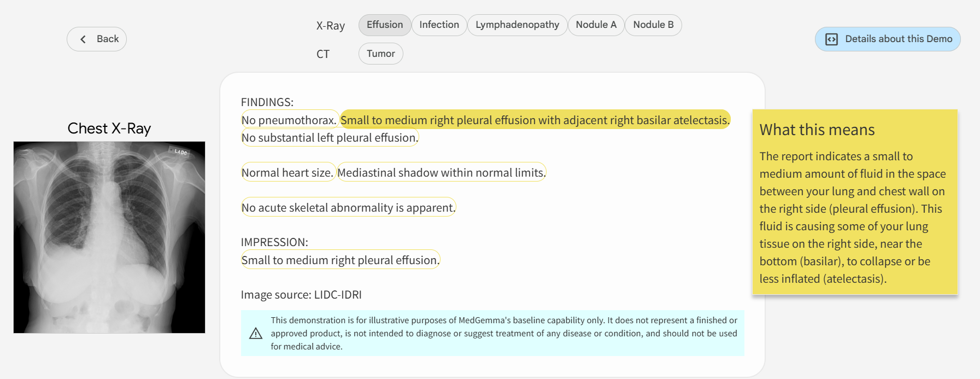Click the back chevron arrow icon
980x379 pixels.
tap(83, 39)
